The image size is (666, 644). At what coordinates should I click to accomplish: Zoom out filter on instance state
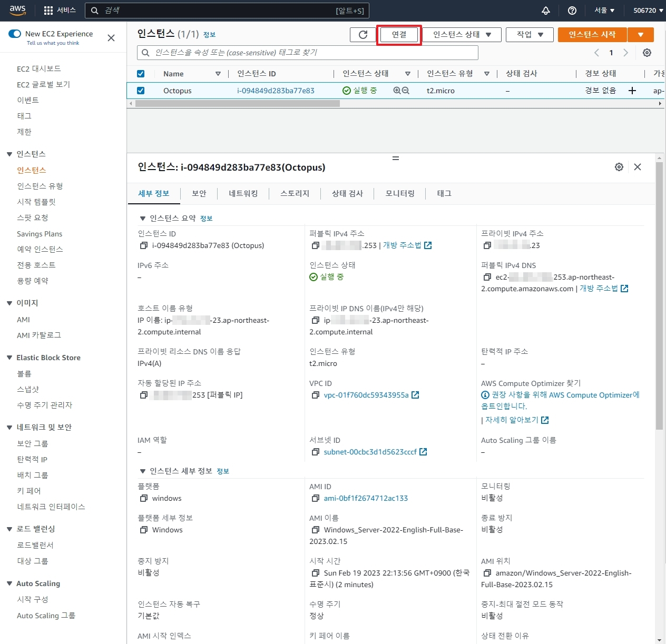point(406,91)
